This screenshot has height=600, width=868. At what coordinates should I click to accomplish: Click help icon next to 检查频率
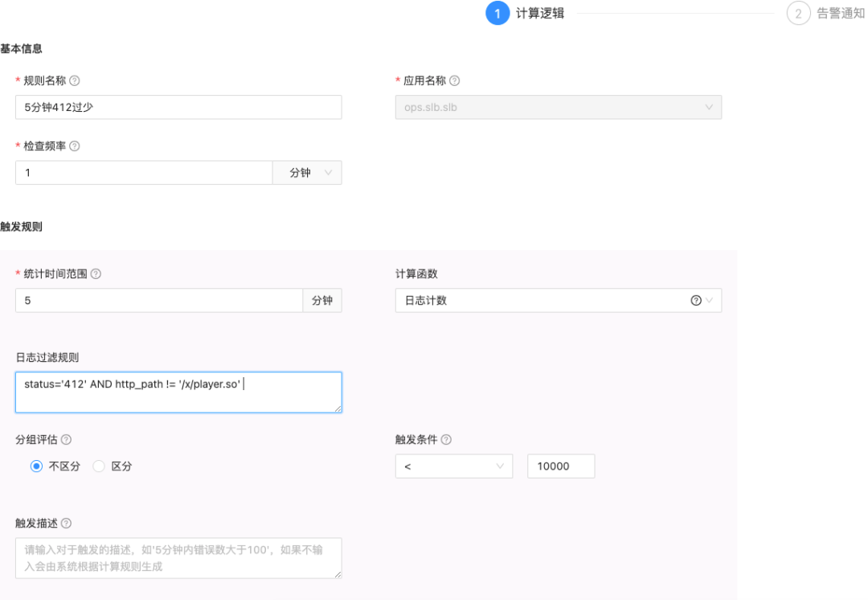[75, 146]
